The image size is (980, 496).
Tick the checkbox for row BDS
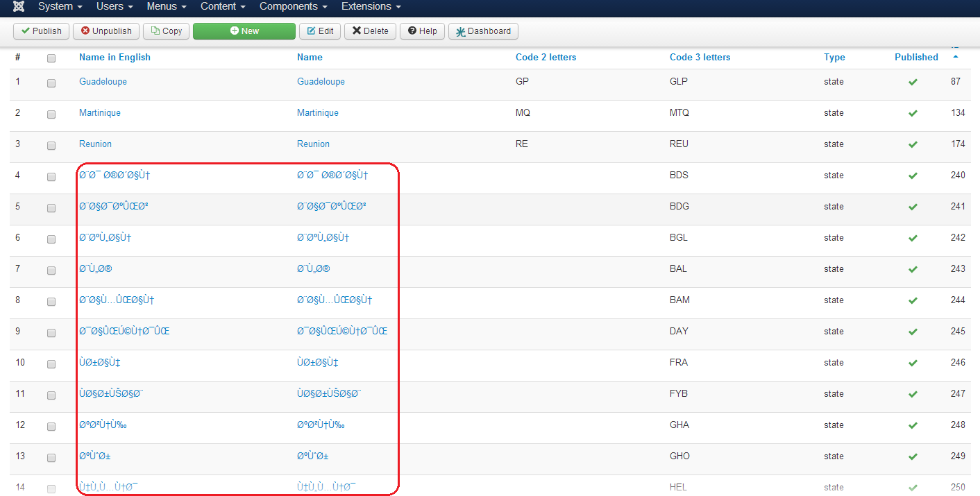point(51,176)
